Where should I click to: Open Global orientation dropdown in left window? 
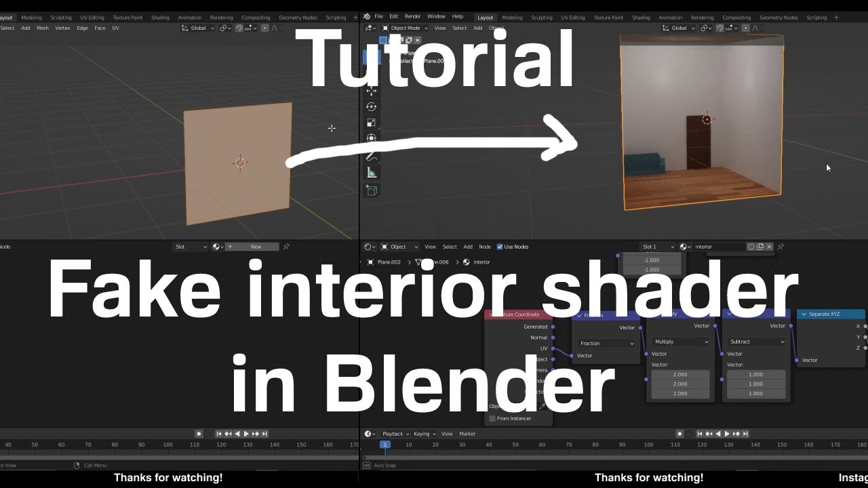pos(198,28)
